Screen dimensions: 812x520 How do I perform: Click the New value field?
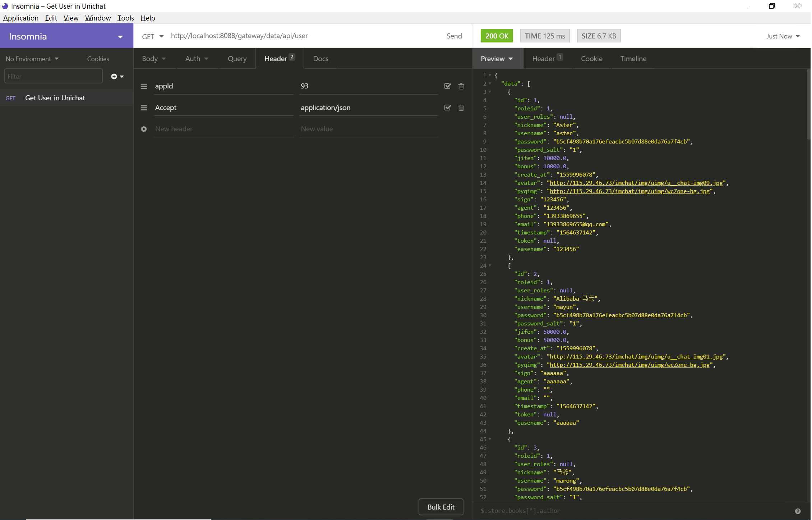pyautogui.click(x=369, y=129)
